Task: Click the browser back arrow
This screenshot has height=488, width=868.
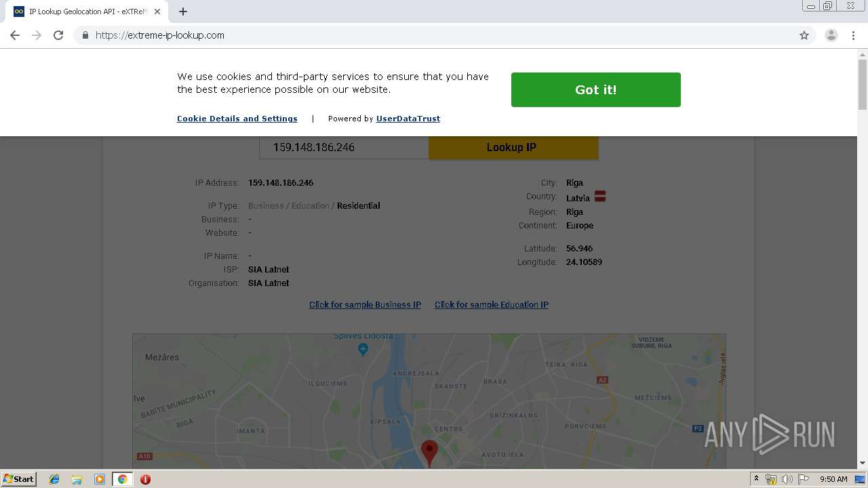Action: [15, 35]
